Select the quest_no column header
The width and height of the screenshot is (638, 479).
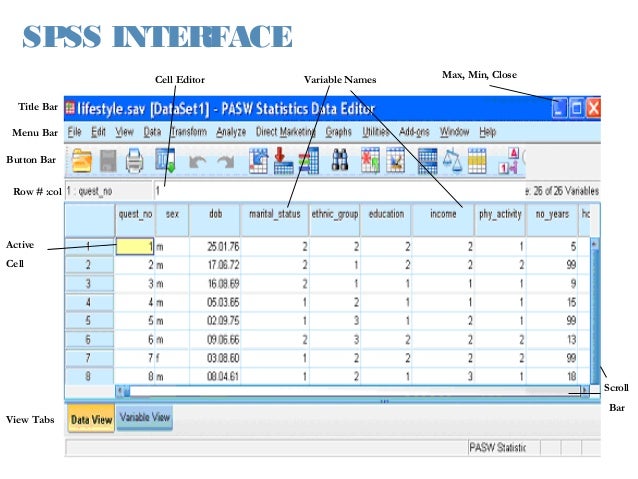[x=135, y=219]
